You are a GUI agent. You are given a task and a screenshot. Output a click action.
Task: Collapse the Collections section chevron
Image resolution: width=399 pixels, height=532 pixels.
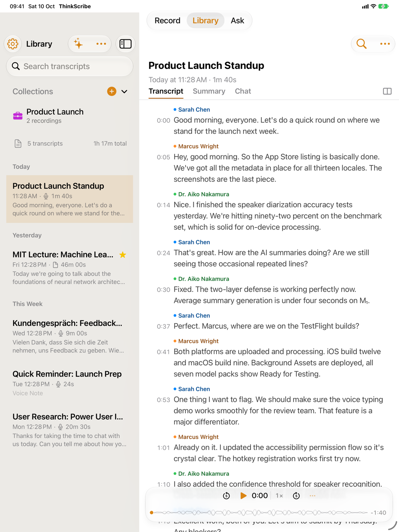point(124,92)
